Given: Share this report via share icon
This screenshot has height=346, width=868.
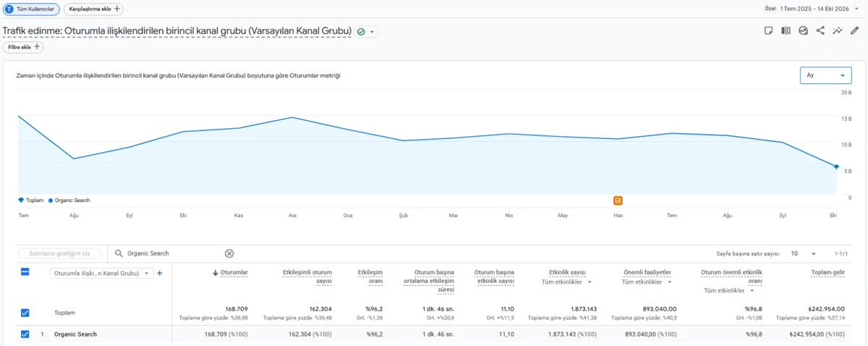Looking at the screenshot, I should click(820, 31).
